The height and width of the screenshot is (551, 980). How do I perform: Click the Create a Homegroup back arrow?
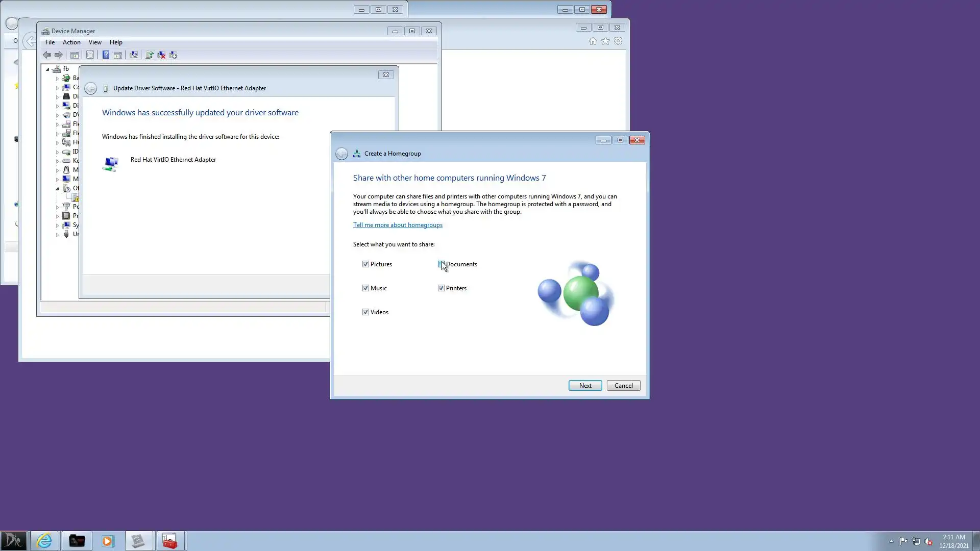[x=341, y=154]
